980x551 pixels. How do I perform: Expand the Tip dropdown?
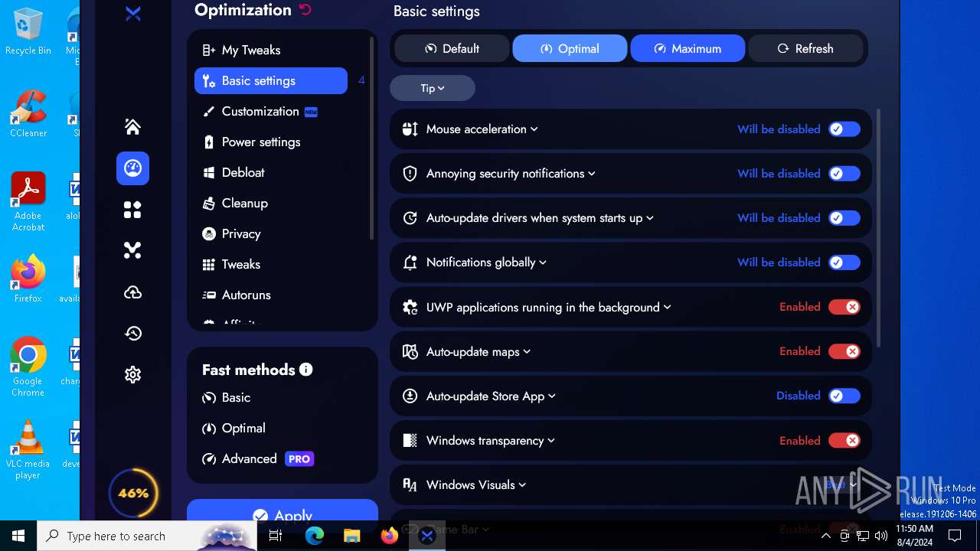coord(433,88)
